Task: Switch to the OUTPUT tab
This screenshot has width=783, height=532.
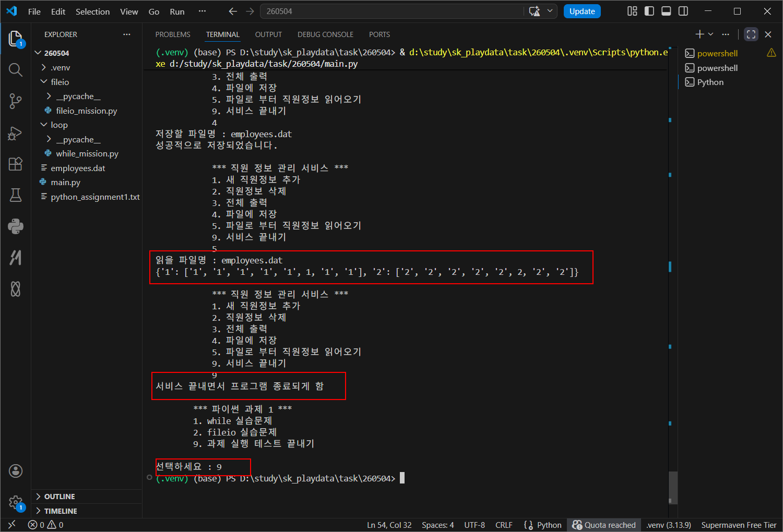Action: coord(268,34)
